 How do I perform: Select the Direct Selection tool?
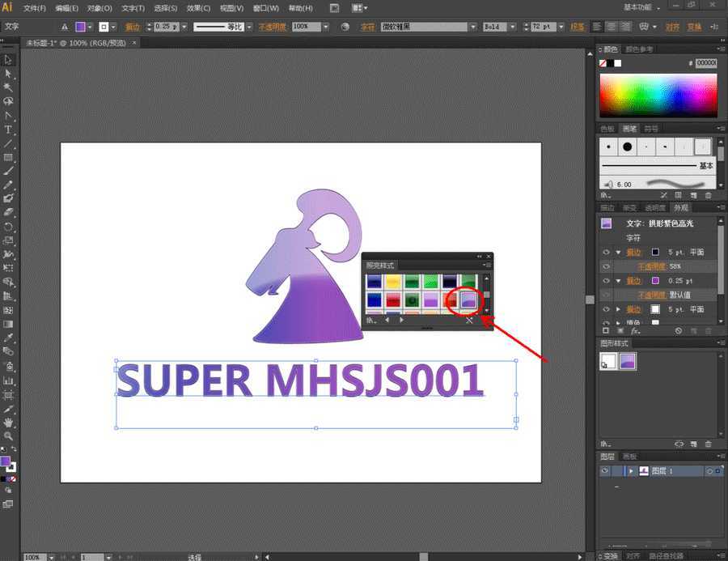tap(8, 74)
